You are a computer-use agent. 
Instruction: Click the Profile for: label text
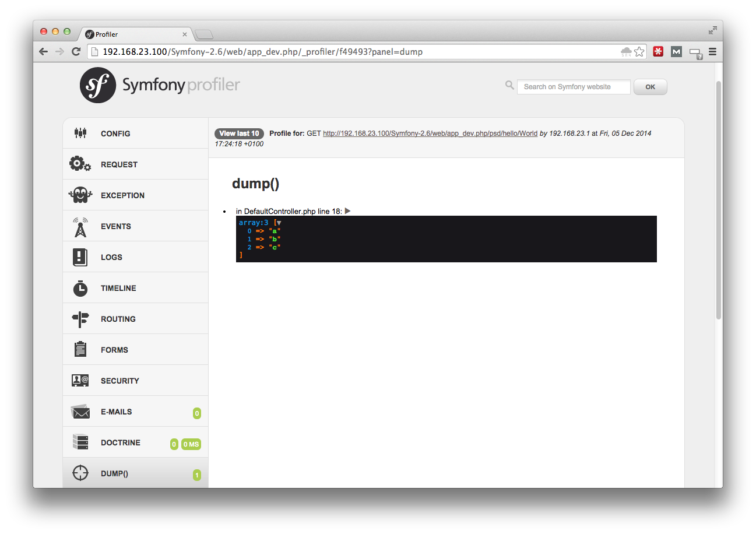(x=287, y=133)
